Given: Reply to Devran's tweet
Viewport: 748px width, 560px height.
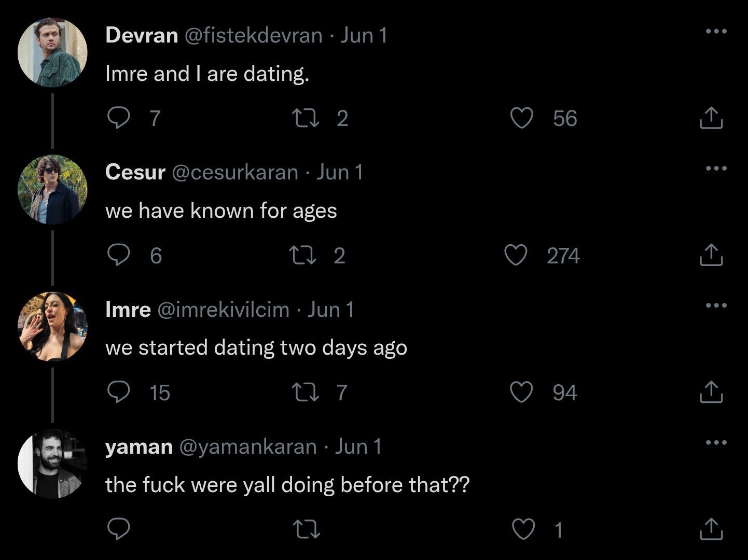Looking at the screenshot, I should [x=118, y=118].
